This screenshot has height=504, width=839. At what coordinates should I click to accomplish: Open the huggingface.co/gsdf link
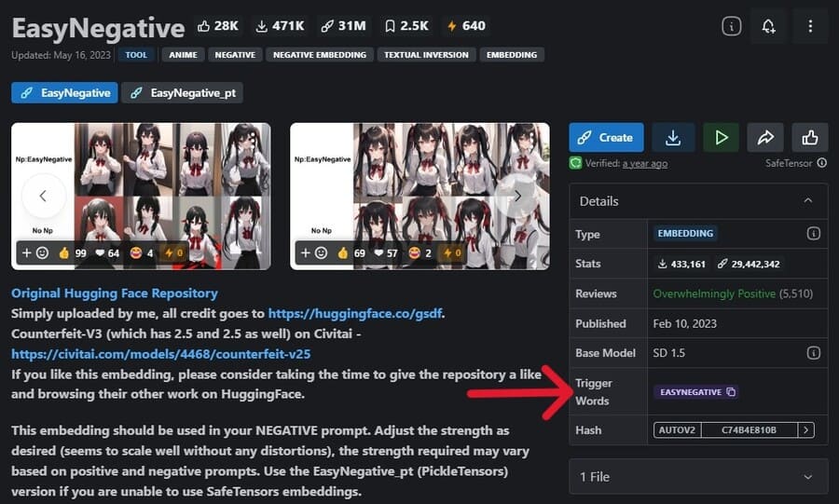point(354,314)
